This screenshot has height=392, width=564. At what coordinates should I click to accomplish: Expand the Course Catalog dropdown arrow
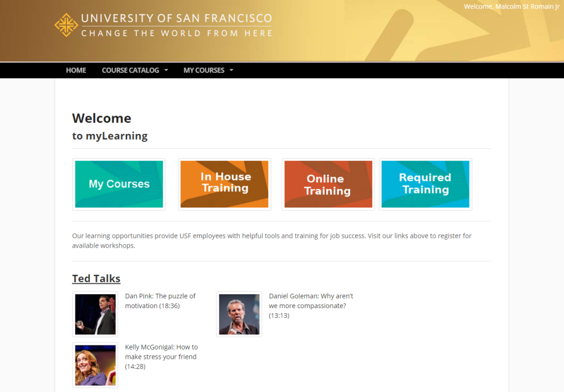pos(166,70)
